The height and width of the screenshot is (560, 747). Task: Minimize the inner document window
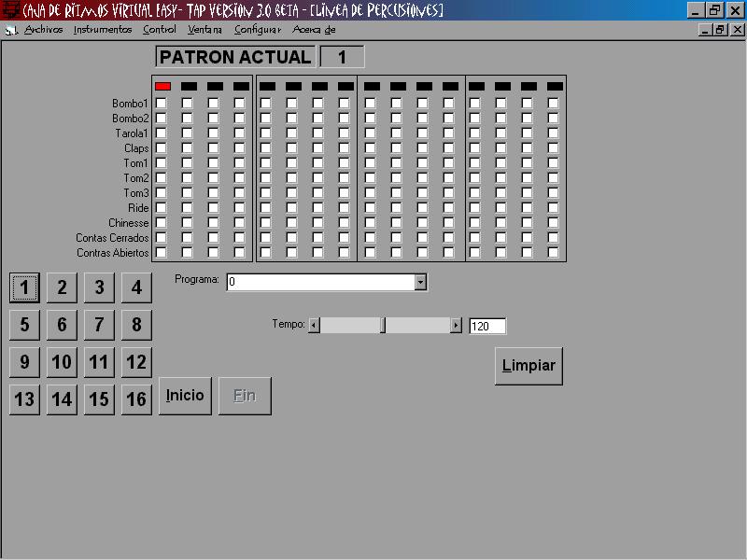[706, 30]
